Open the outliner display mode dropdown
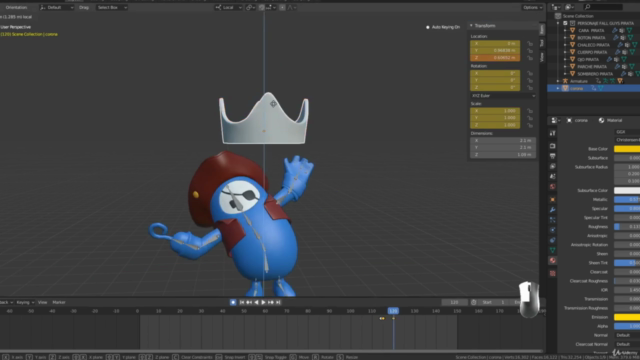 click(x=556, y=7)
